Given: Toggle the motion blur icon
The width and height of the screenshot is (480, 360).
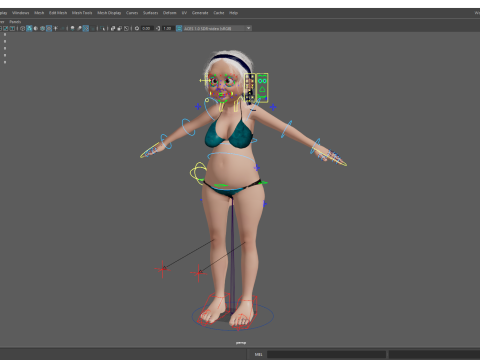Looking at the screenshot, I should (79, 28).
